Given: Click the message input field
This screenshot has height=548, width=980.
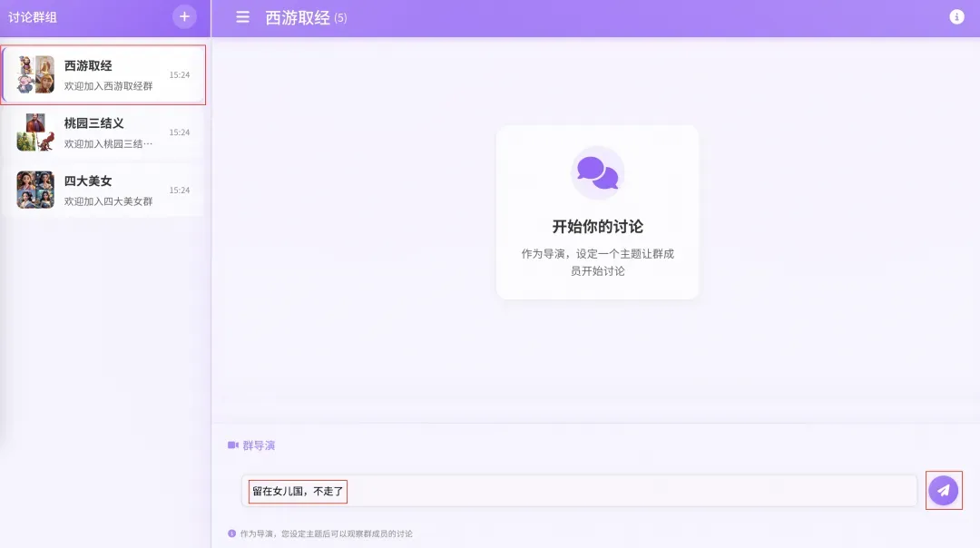Looking at the screenshot, I should [x=579, y=491].
